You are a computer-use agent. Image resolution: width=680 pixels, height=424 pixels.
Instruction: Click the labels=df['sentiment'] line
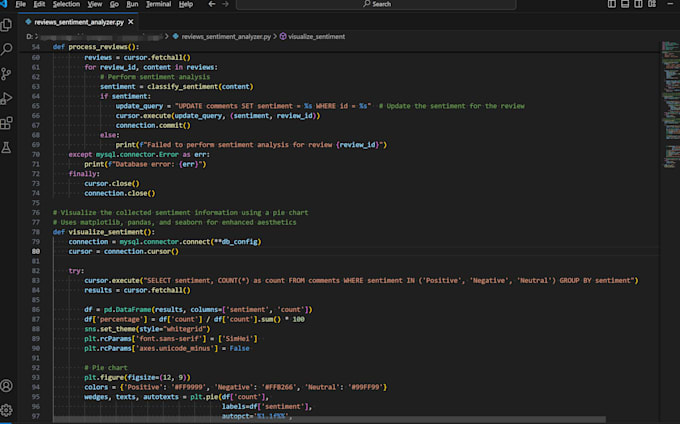point(267,407)
